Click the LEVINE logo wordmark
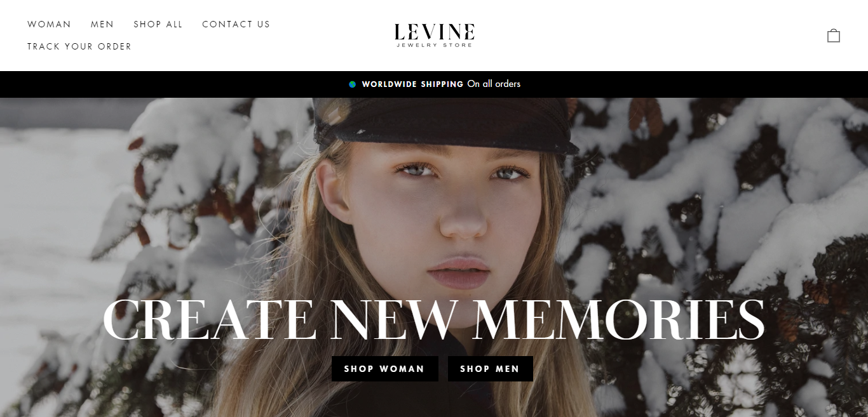 (434, 31)
